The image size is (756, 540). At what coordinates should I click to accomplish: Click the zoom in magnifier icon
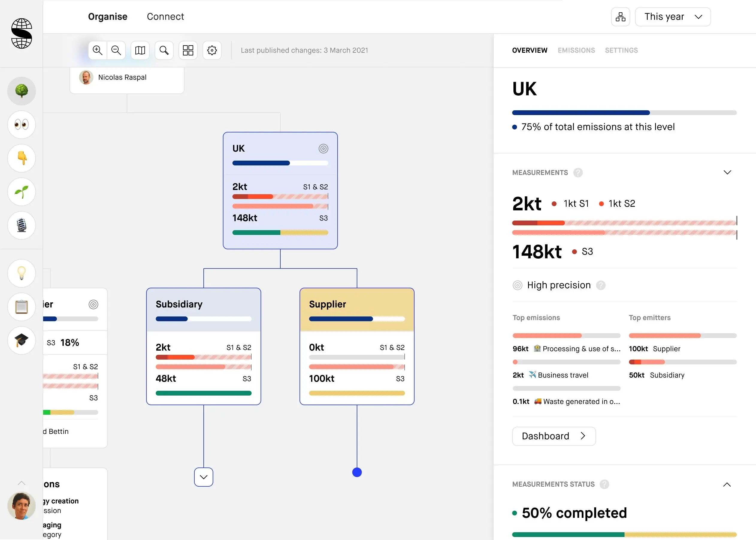click(97, 50)
